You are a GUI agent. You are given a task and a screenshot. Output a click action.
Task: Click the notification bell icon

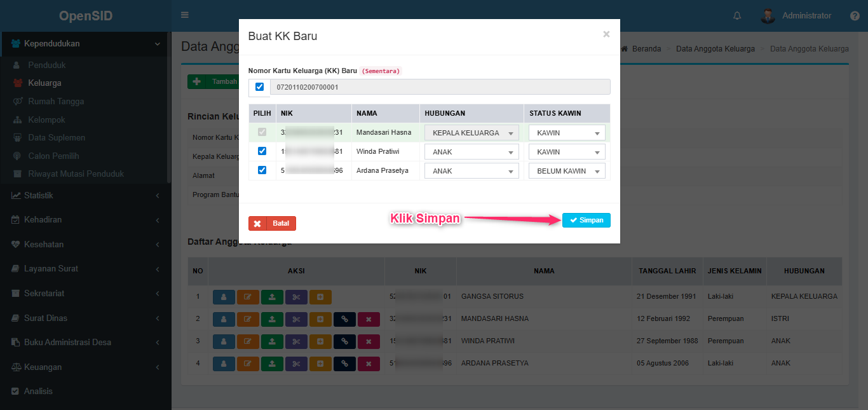(x=737, y=16)
